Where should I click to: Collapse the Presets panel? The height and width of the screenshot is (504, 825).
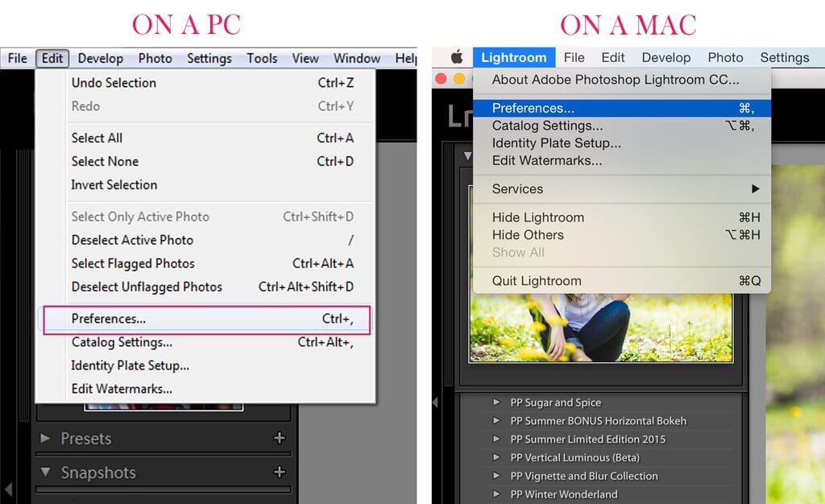46,439
